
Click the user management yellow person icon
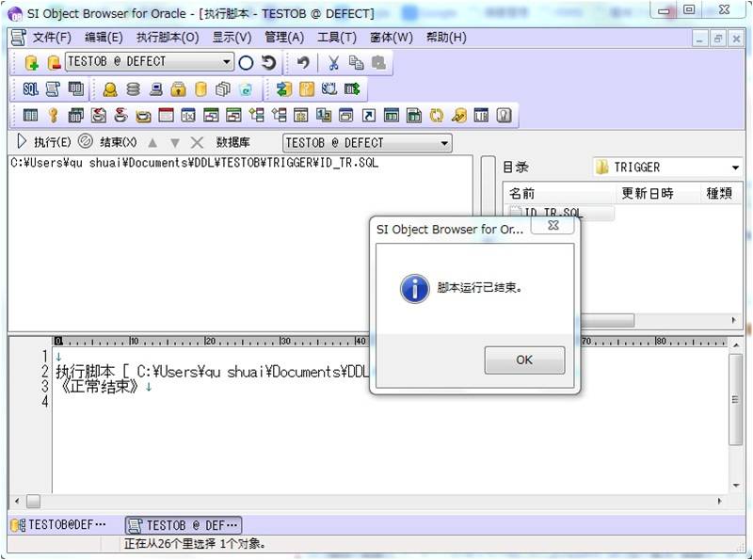(110, 89)
